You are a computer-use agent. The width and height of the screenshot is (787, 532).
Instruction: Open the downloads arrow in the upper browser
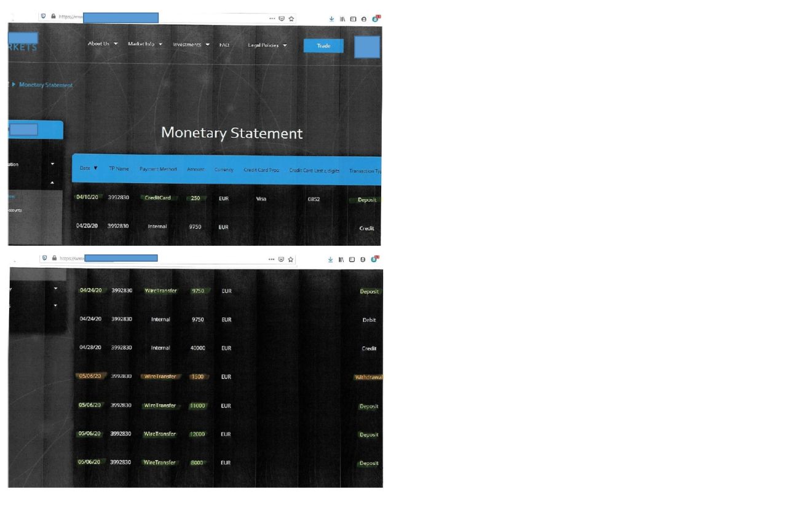(x=331, y=18)
